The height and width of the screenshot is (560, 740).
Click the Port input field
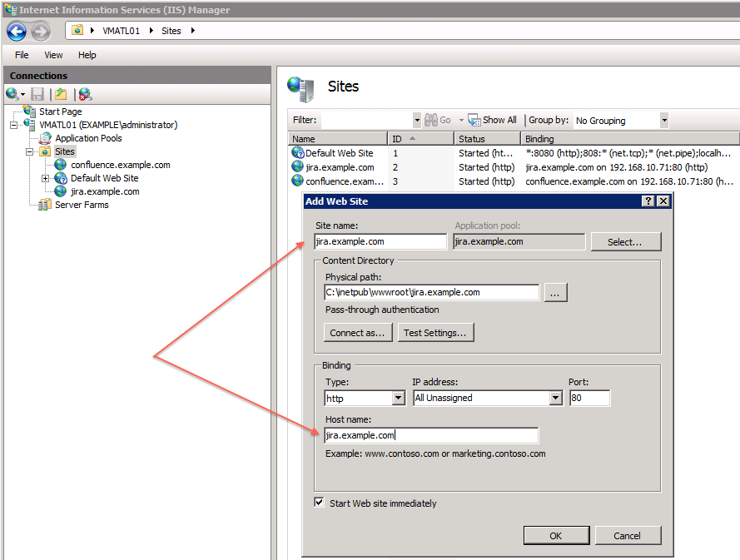(x=590, y=398)
